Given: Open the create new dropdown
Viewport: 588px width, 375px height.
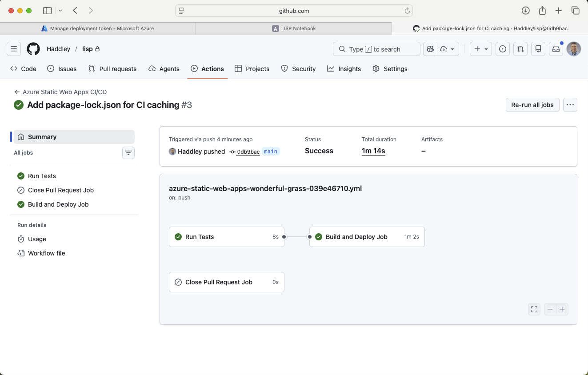Looking at the screenshot, I should tap(480, 49).
